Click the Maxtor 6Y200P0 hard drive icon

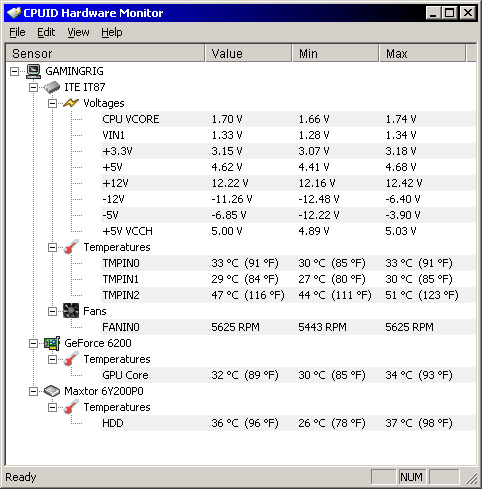click(52, 391)
